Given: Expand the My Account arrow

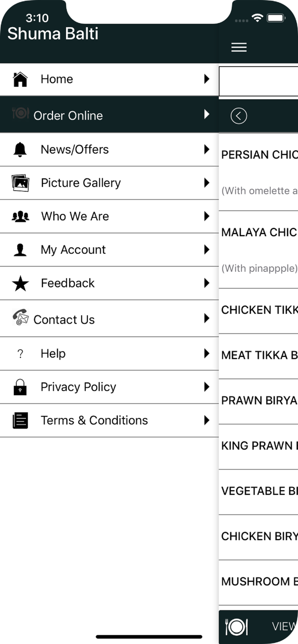Looking at the screenshot, I should click(x=207, y=250).
